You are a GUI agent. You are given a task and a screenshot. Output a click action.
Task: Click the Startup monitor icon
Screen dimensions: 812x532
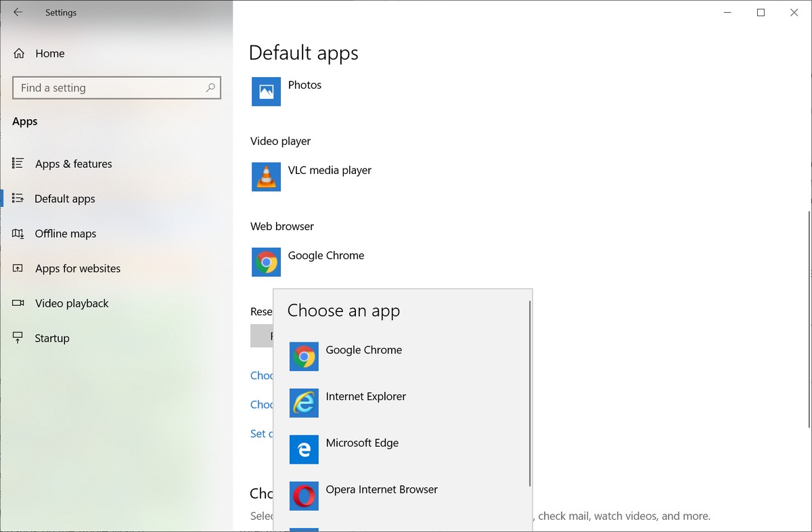click(x=18, y=338)
